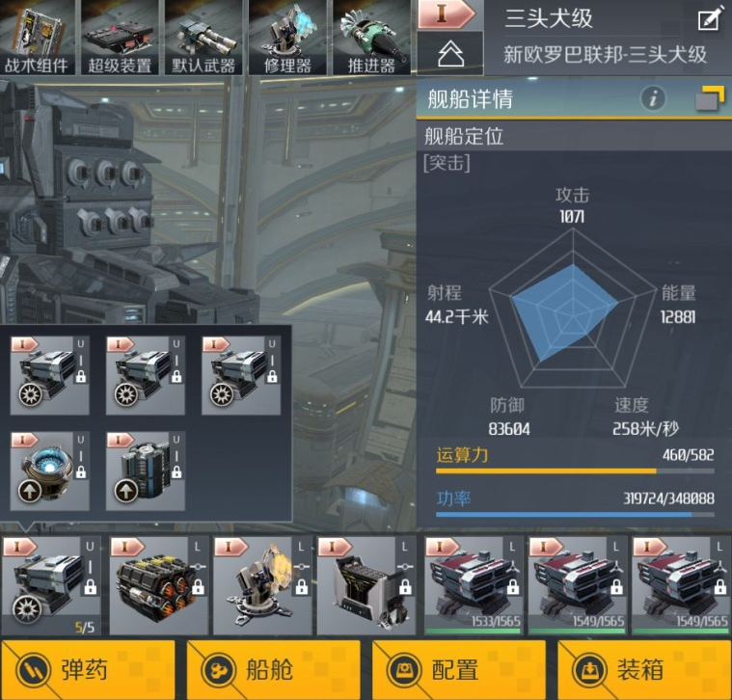Click the lock on the battery slot
732x700 pixels.
(x=198, y=586)
